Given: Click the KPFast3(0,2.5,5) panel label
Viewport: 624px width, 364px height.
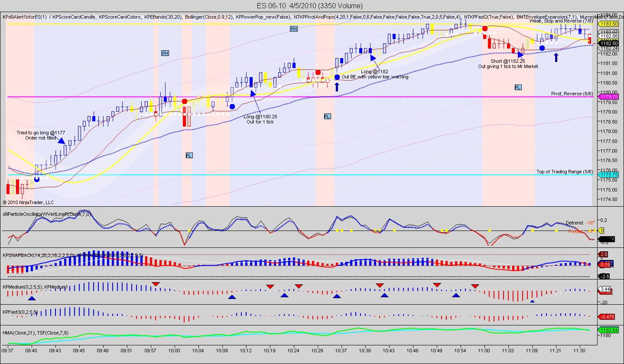Looking at the screenshot, I should (20, 312).
